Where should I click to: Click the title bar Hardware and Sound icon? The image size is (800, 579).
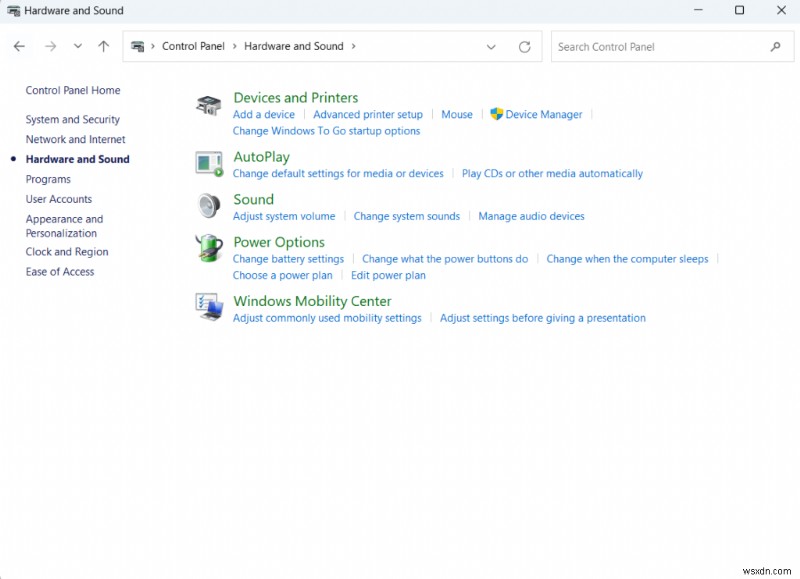tap(14, 10)
